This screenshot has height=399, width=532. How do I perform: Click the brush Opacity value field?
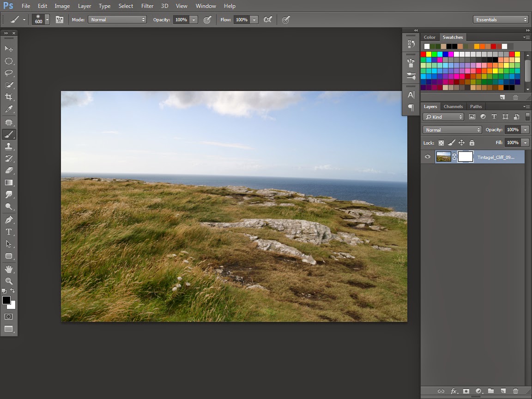coord(181,20)
